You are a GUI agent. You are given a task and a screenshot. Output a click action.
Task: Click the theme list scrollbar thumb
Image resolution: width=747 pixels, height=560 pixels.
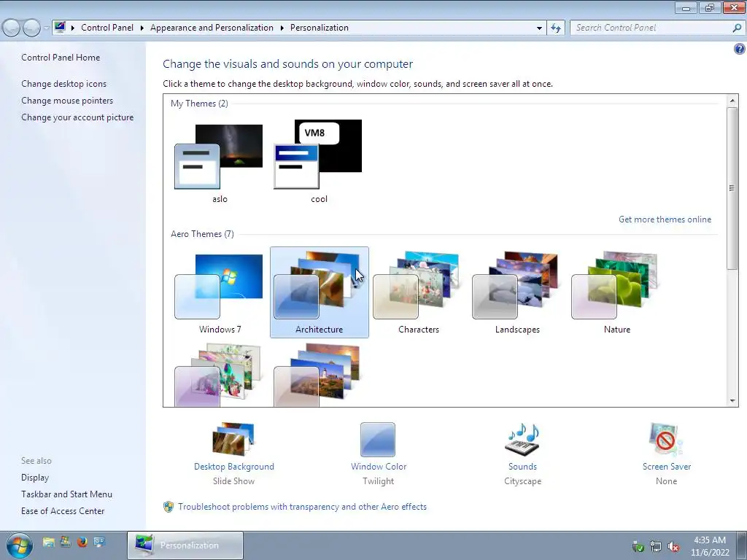(732, 188)
